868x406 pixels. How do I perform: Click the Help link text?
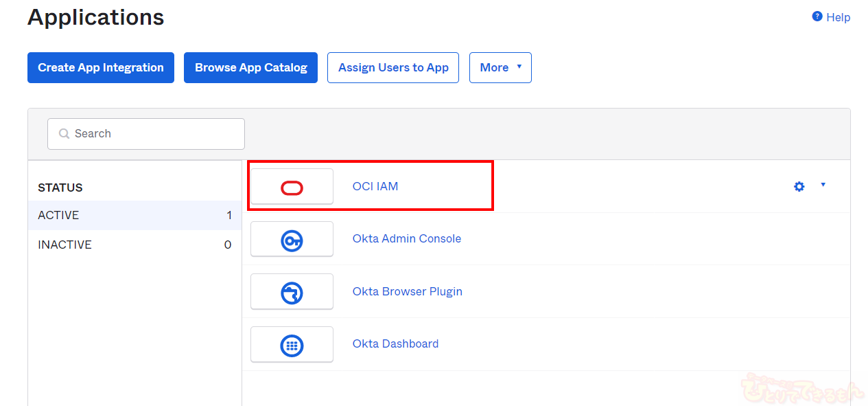[x=838, y=17]
